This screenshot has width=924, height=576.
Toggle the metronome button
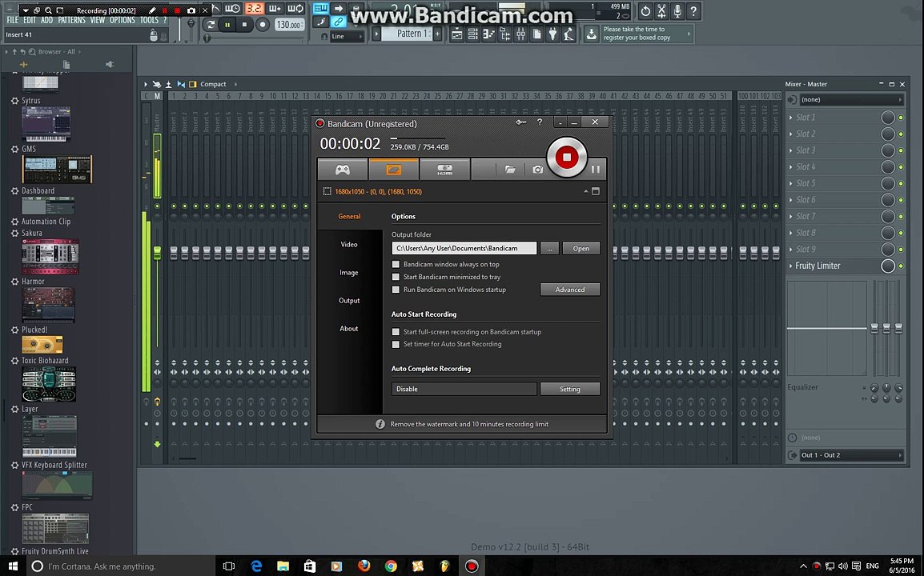pos(215,8)
